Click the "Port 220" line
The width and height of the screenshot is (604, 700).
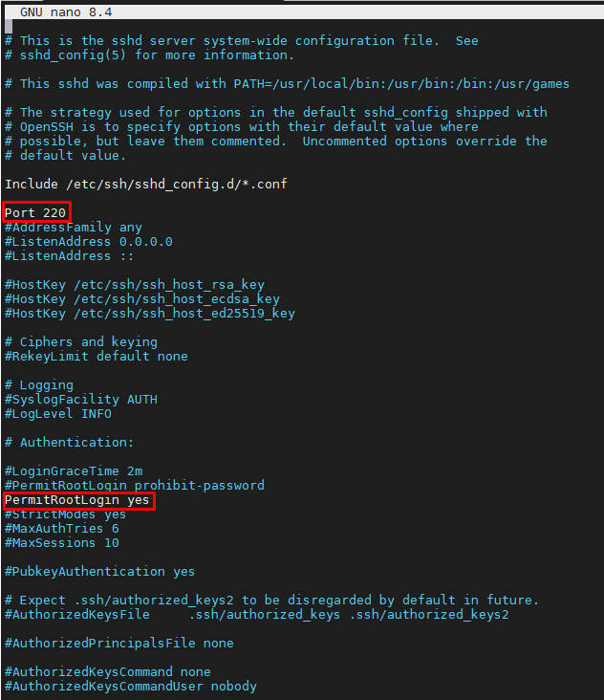[36, 212]
